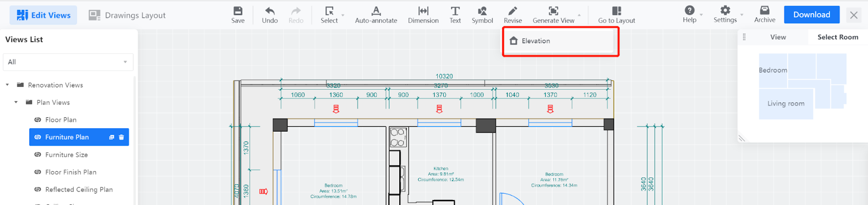Duplicate the Furniture Plan view

112,138
